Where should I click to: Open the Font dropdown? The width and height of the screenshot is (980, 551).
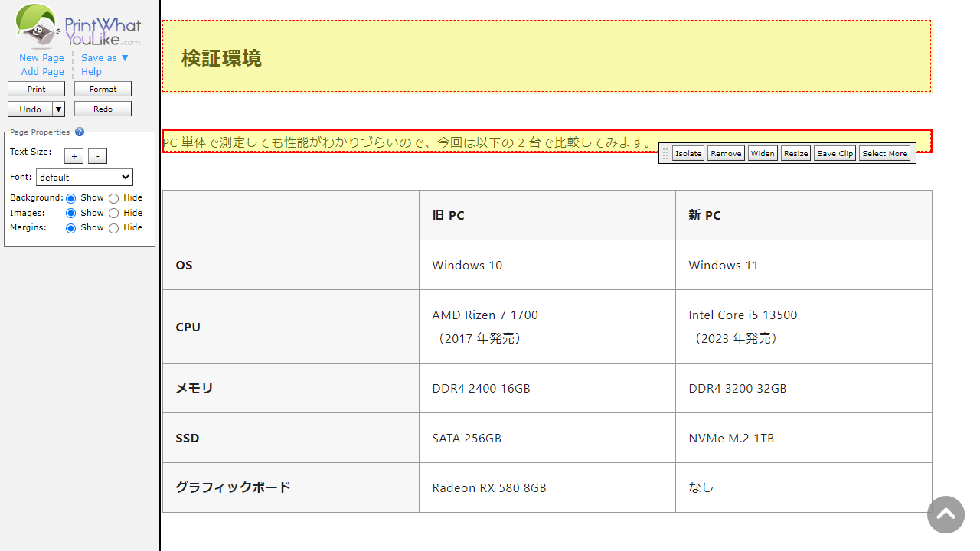[x=84, y=178]
